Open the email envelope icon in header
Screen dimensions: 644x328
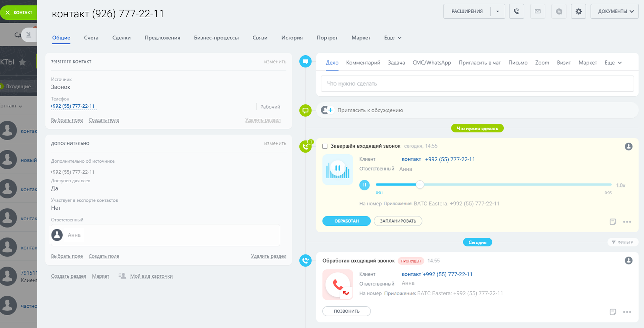(x=538, y=11)
